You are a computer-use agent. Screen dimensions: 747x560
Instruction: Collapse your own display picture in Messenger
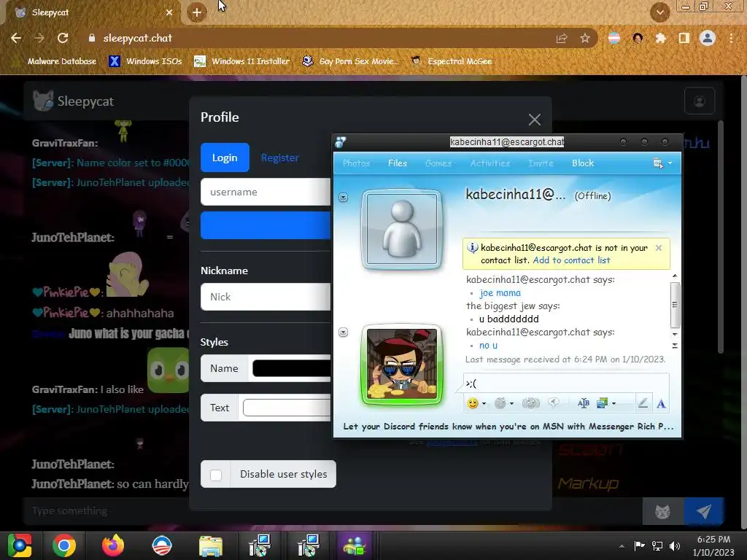pyautogui.click(x=343, y=332)
